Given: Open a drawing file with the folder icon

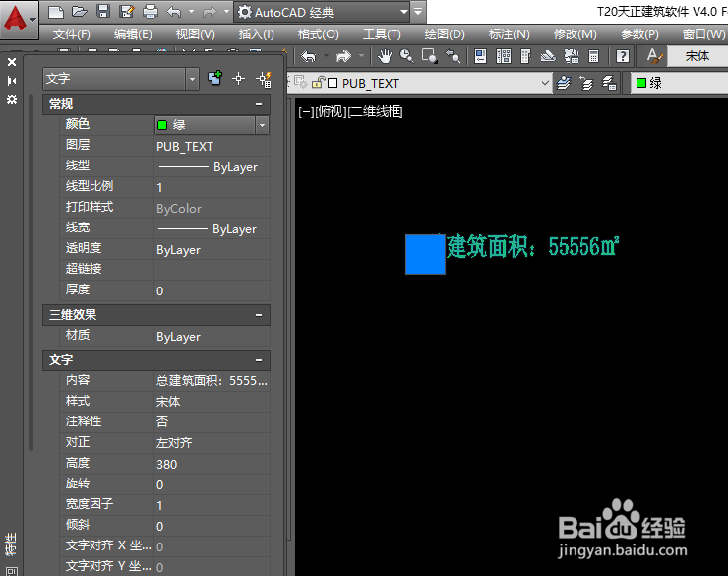Looking at the screenshot, I should pyautogui.click(x=80, y=12).
